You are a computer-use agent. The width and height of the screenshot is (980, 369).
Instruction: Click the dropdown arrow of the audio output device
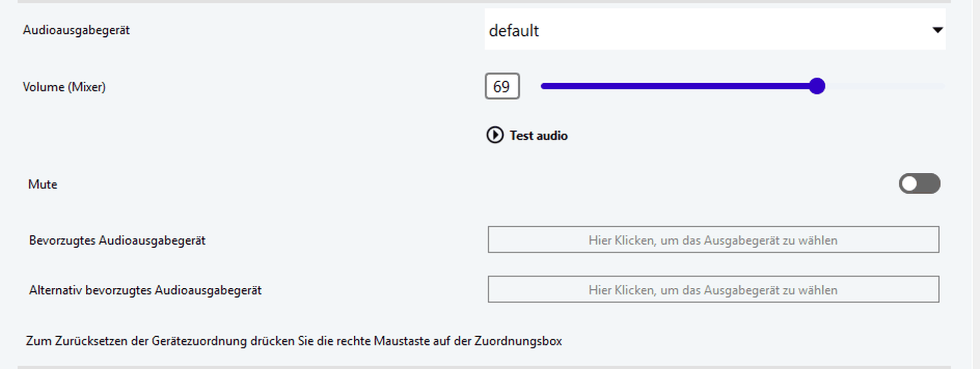937,30
